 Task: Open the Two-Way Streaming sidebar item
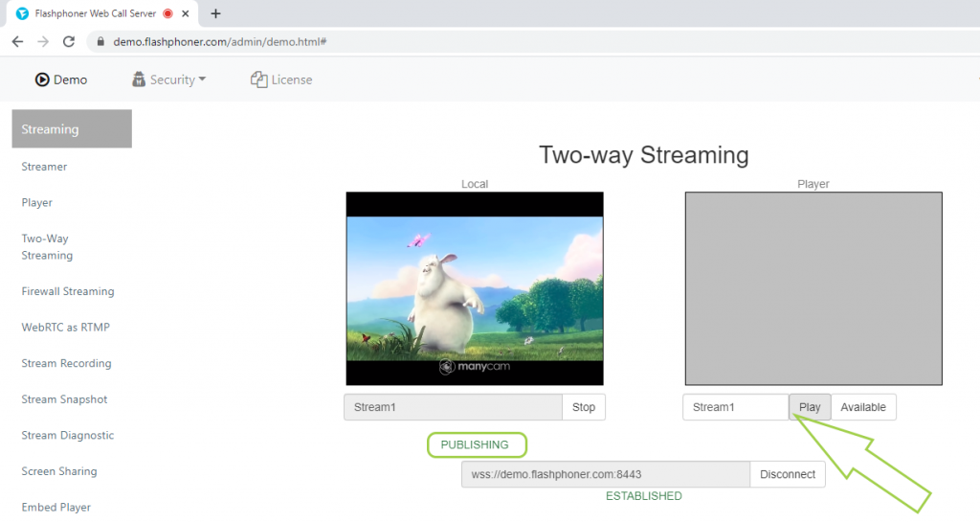[47, 246]
